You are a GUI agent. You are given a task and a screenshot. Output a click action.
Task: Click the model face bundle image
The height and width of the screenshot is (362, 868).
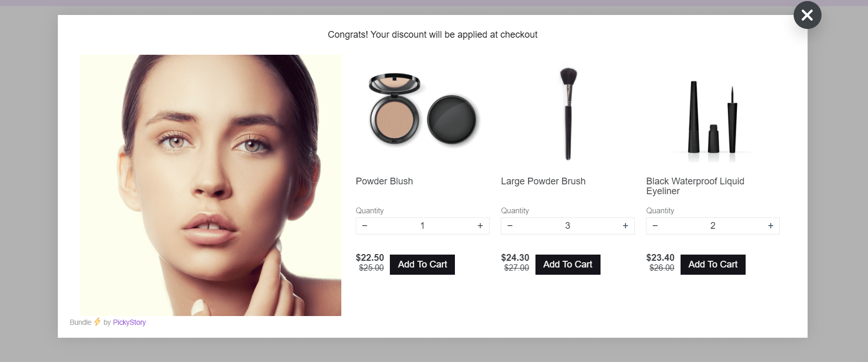[211, 185]
